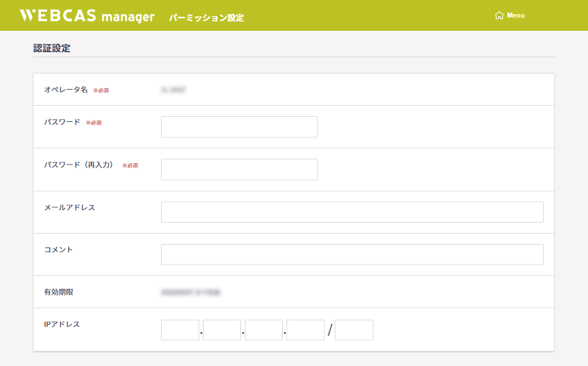Select the third IPアドレス octet box
This screenshot has width=588, height=366.
coord(264,330)
